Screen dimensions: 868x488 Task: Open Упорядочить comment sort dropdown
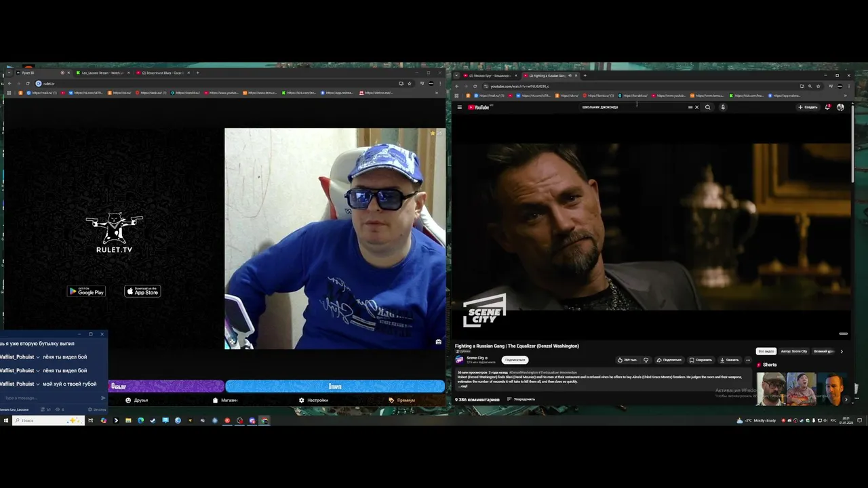pos(521,399)
